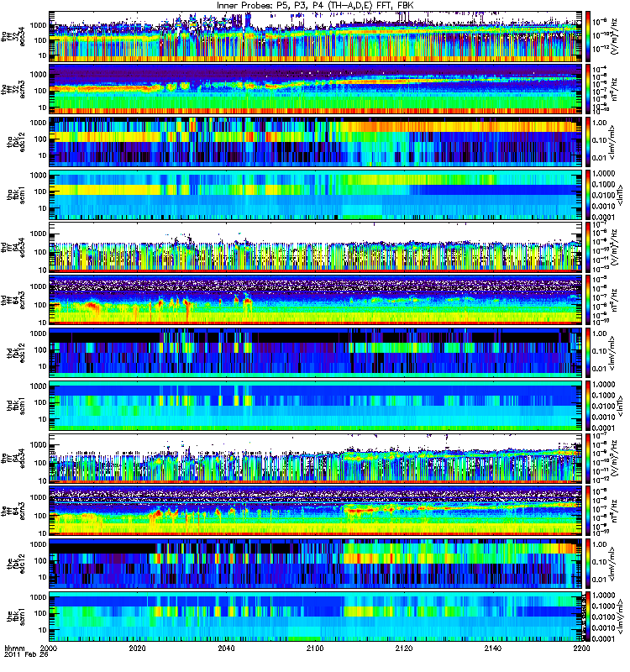Click the 1.00 colorbar value of thd fbk edc12

[x=600, y=333]
